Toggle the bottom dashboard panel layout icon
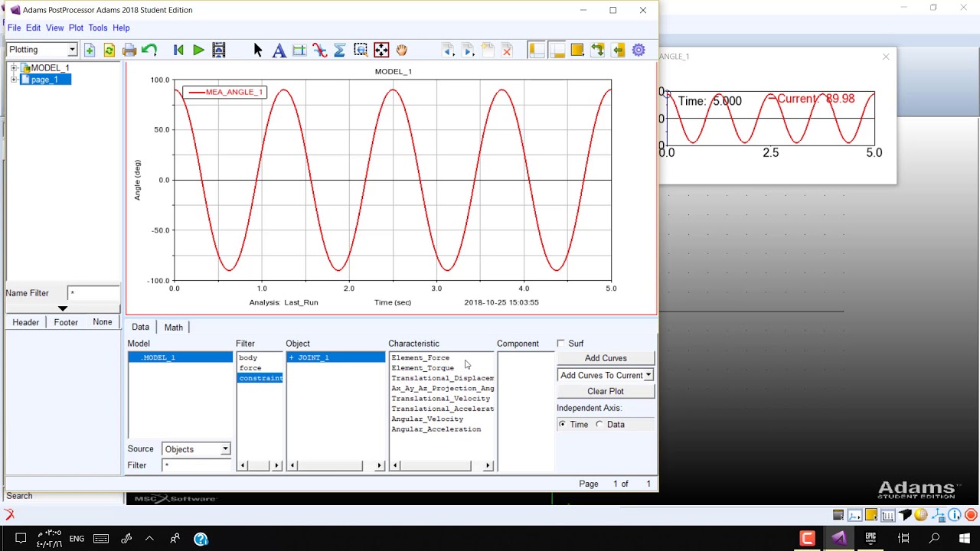The image size is (980, 551). pos(557,50)
